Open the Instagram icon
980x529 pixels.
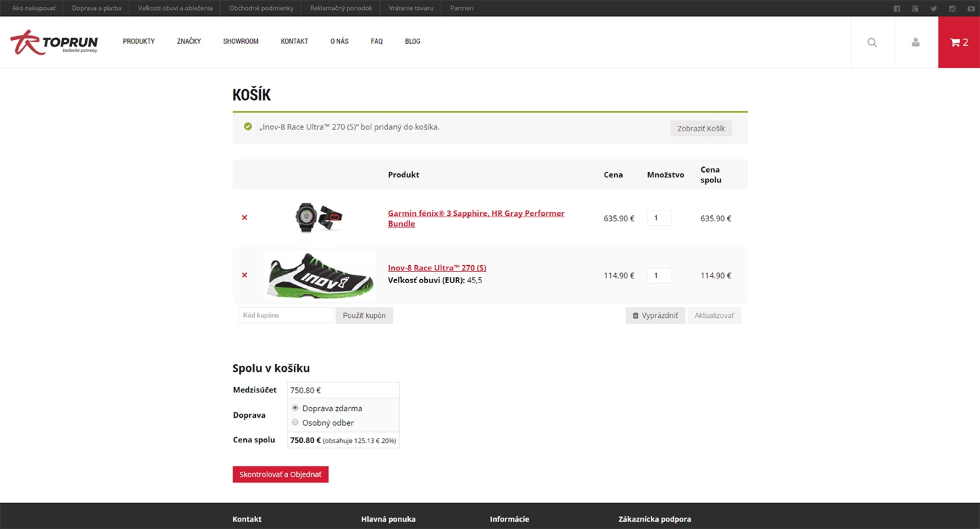pos(953,9)
